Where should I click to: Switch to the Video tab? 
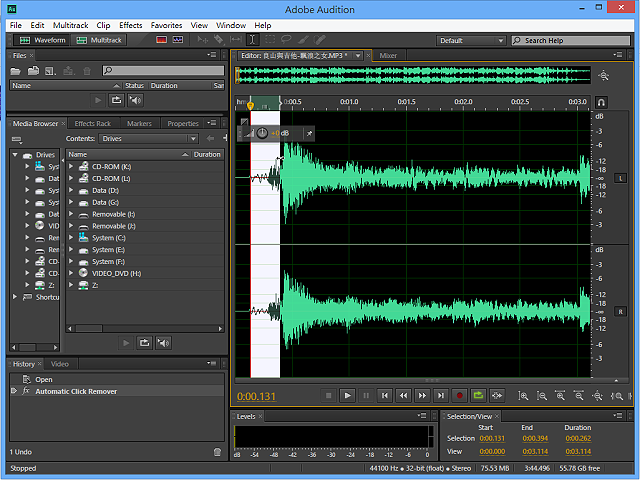click(x=60, y=364)
